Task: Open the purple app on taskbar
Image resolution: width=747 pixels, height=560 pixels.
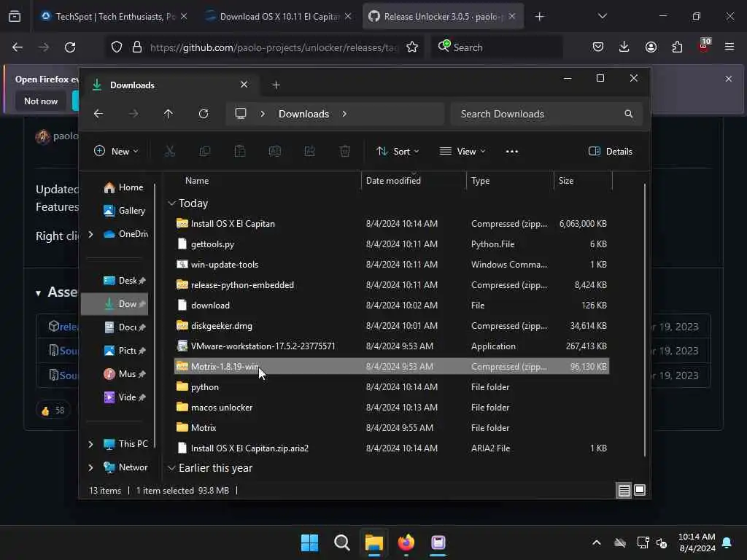Action: 438,542
